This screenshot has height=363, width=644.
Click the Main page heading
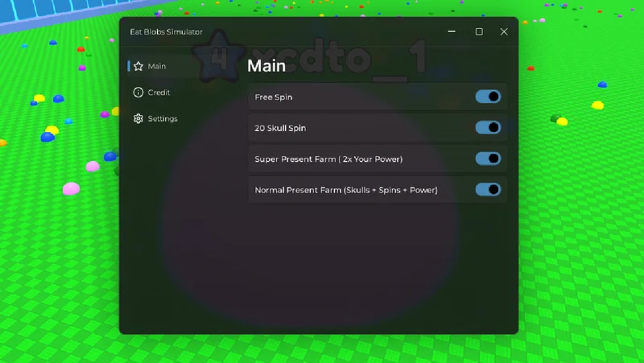266,66
